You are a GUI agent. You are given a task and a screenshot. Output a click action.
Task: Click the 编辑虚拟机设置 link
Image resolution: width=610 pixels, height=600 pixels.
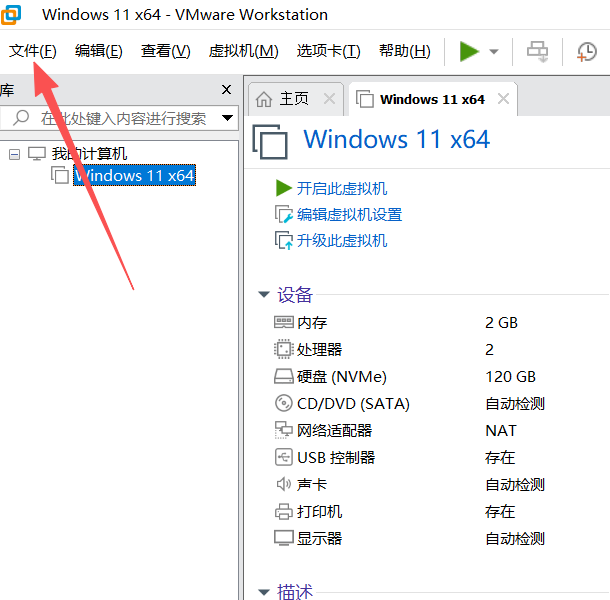click(x=349, y=215)
